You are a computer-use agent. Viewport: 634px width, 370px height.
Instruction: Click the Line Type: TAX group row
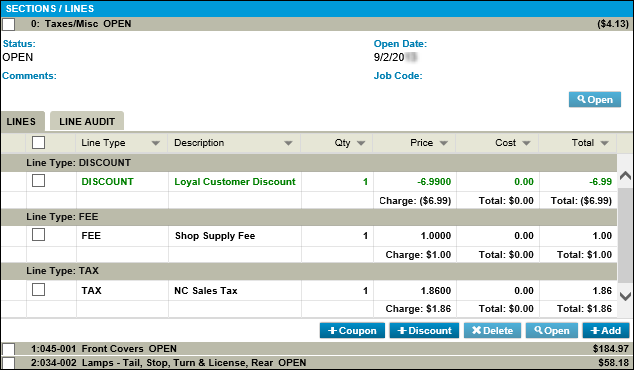pos(309,271)
